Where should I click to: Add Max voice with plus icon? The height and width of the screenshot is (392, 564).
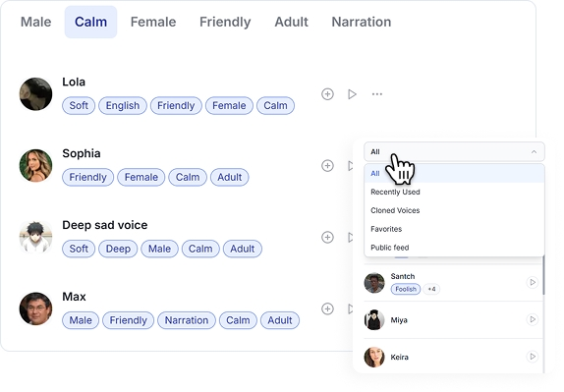coord(327,308)
